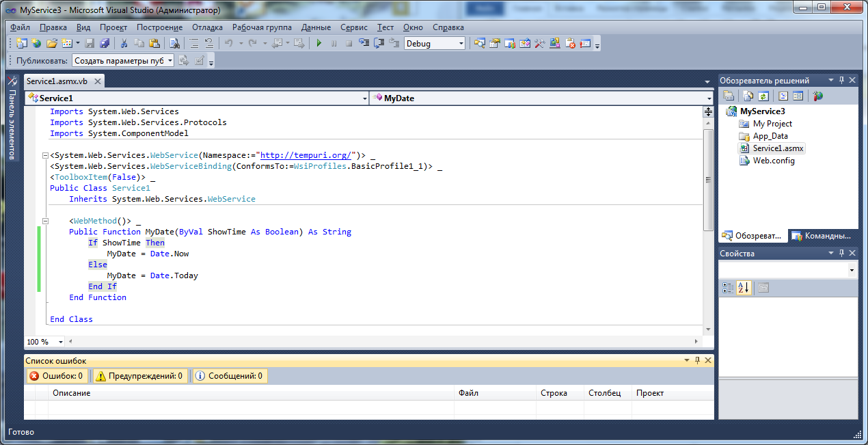868x445 pixels.
Task: Click Save diskette icon in toolbar
Action: (89, 43)
